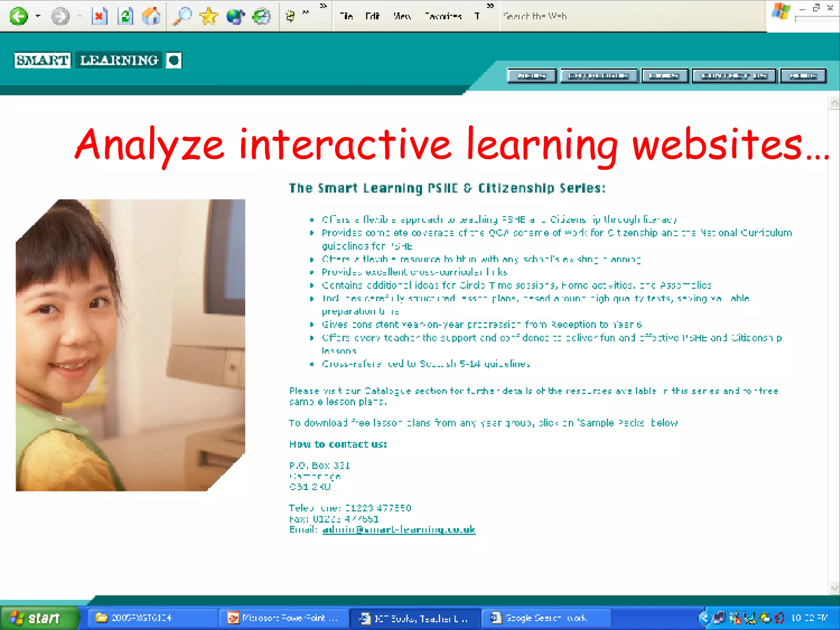
Task: Click the Smart Learning logo
Action: 98,60
